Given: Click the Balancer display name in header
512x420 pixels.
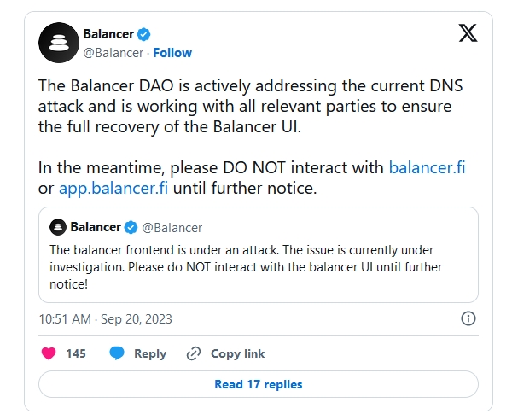Looking at the screenshot, I should [x=108, y=34].
